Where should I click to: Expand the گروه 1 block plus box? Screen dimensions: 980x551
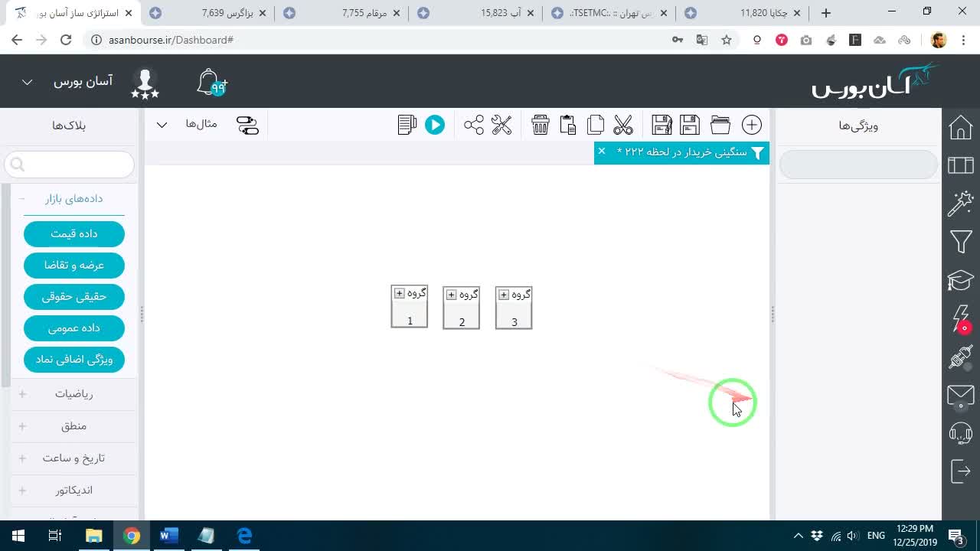[x=399, y=294]
